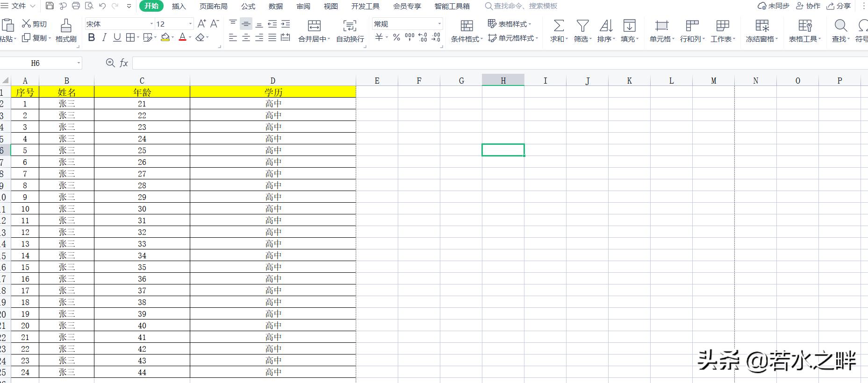
Task: Click the currency (¥) format icon
Action: (x=379, y=37)
